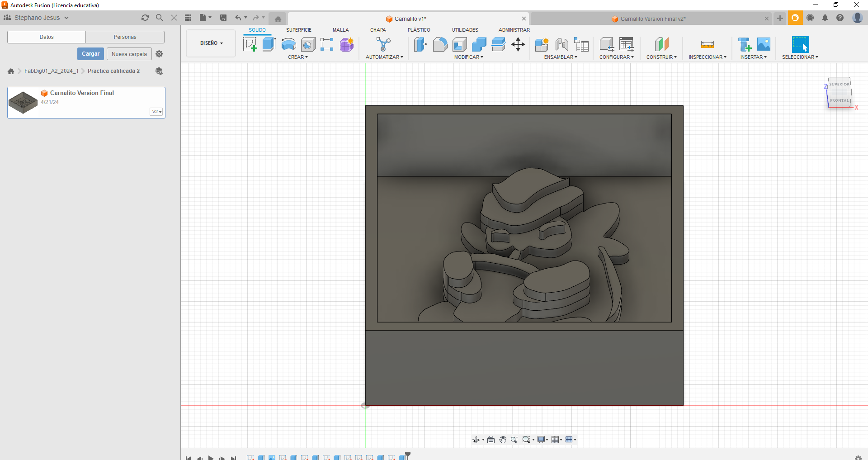Select the Personas tab
This screenshot has height=460, width=868.
click(x=125, y=37)
